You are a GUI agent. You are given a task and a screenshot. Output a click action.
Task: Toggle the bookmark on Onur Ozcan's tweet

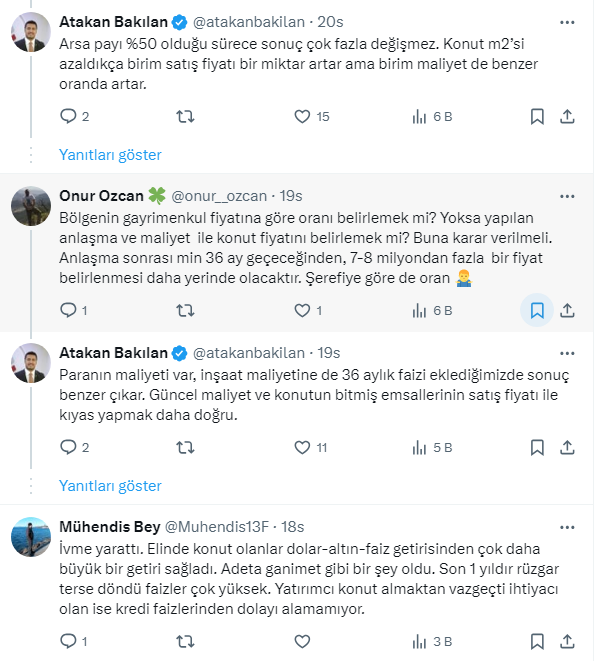click(x=537, y=311)
